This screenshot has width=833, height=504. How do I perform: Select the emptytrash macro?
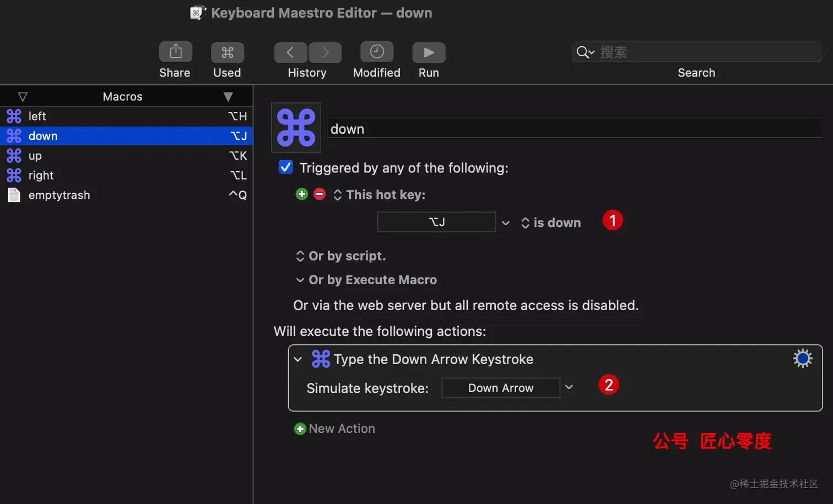126,195
